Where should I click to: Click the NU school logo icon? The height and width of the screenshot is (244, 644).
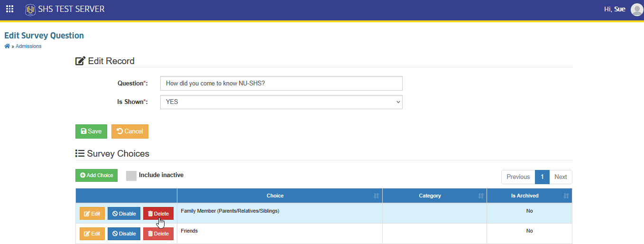pos(30,9)
